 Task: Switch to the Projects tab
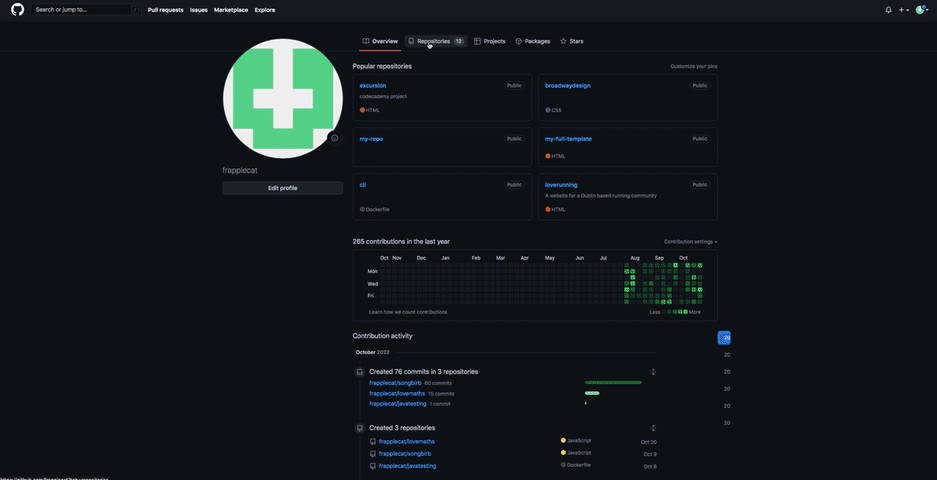(x=489, y=41)
